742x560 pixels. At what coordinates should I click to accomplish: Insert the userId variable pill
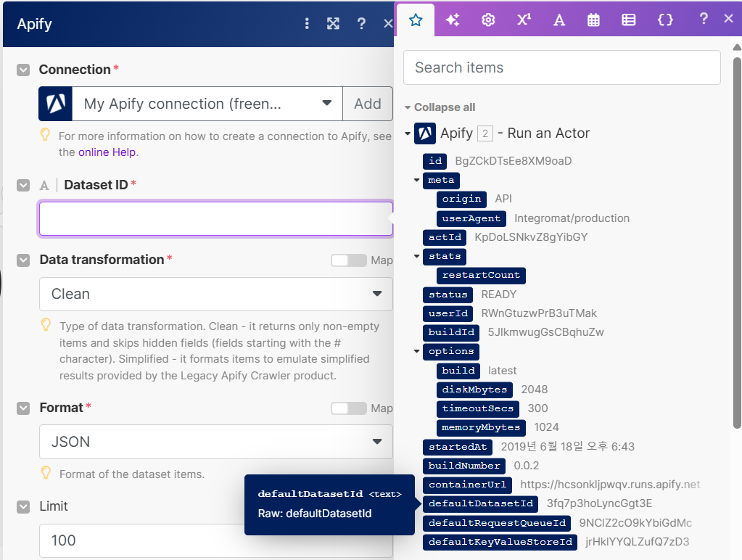[x=448, y=314]
